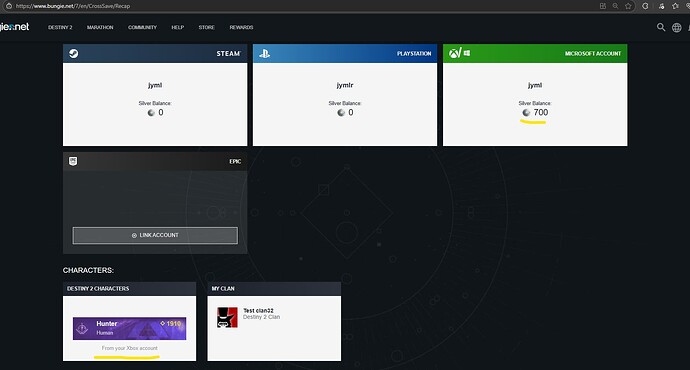This screenshot has width=690, height=370.
Task: Open the MARATHON menu
Action: tap(100, 27)
